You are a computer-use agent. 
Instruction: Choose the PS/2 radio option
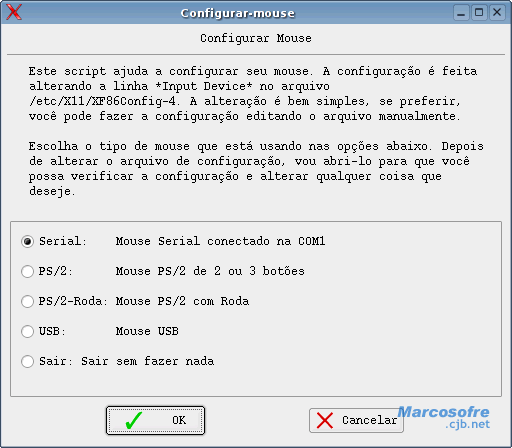click(27, 271)
